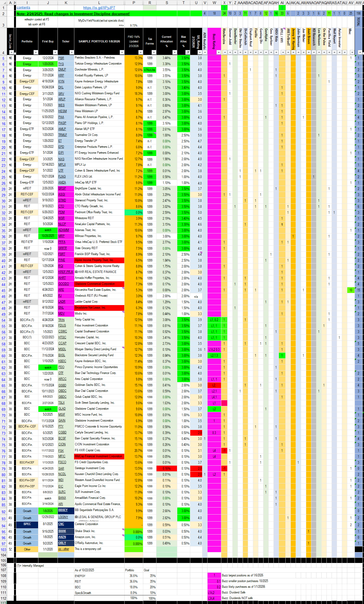Screen dimensions: 364x604
Task: Expand the First Buy filter dropdown
Action: (55, 52)
